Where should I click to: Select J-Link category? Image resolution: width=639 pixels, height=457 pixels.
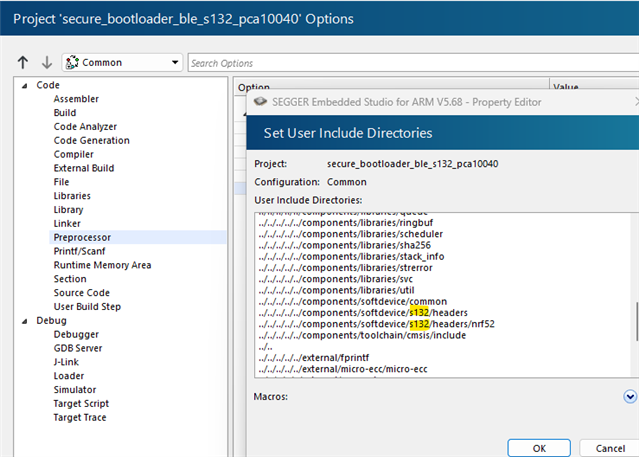pos(66,362)
